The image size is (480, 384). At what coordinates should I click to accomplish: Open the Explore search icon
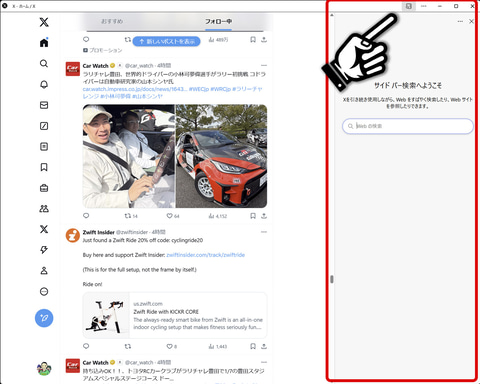(44, 63)
